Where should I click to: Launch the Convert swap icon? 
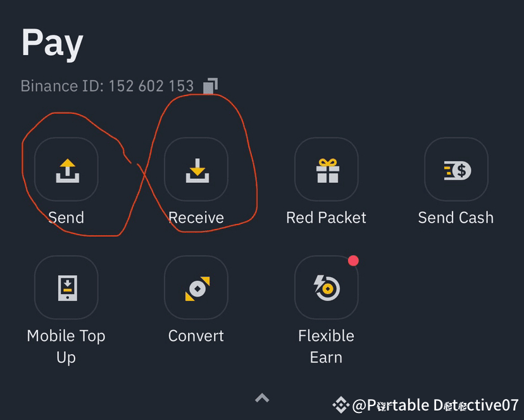[196, 288]
